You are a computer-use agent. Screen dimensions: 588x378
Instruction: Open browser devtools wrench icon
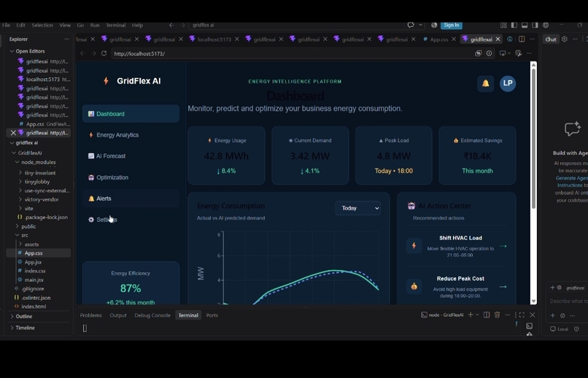click(519, 53)
